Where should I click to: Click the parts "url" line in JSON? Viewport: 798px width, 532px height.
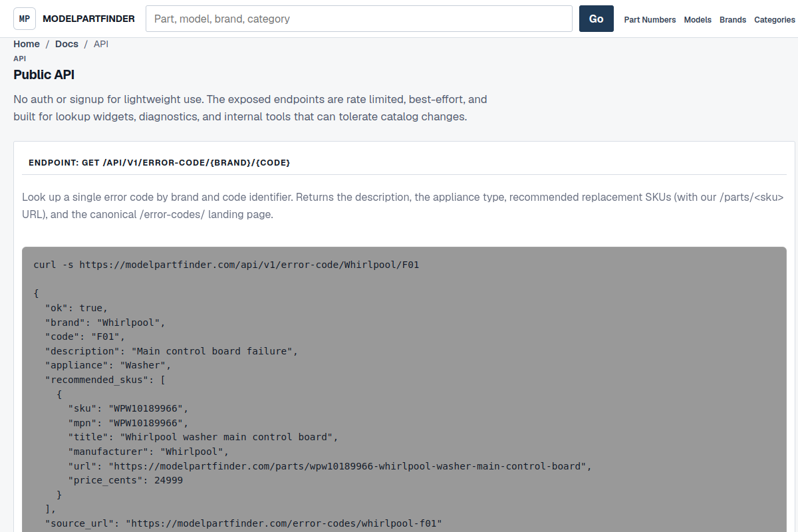pos(329,465)
